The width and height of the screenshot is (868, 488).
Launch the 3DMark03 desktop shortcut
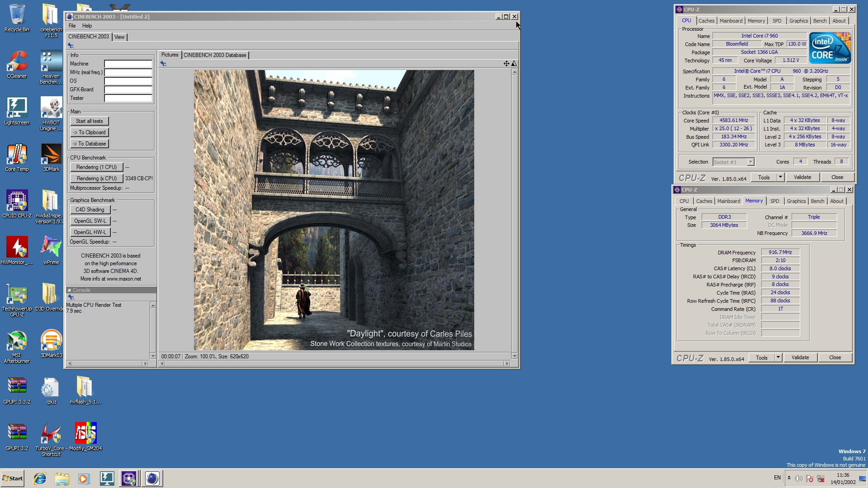(x=51, y=344)
